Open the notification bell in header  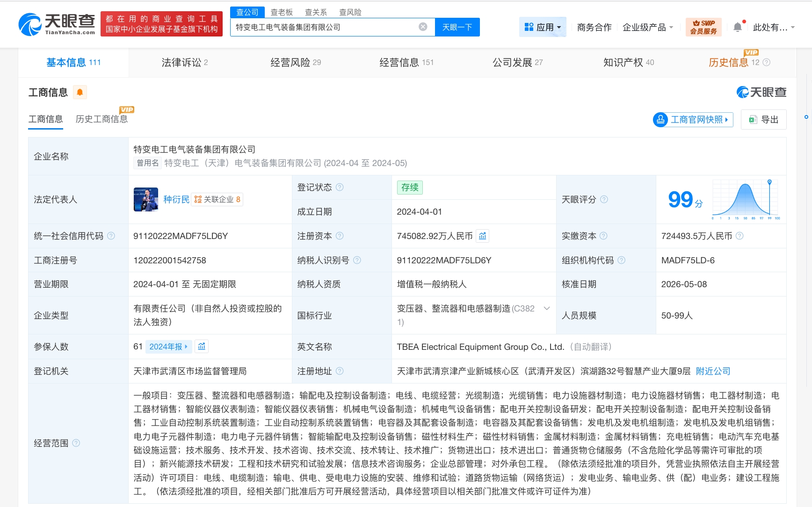point(738,27)
